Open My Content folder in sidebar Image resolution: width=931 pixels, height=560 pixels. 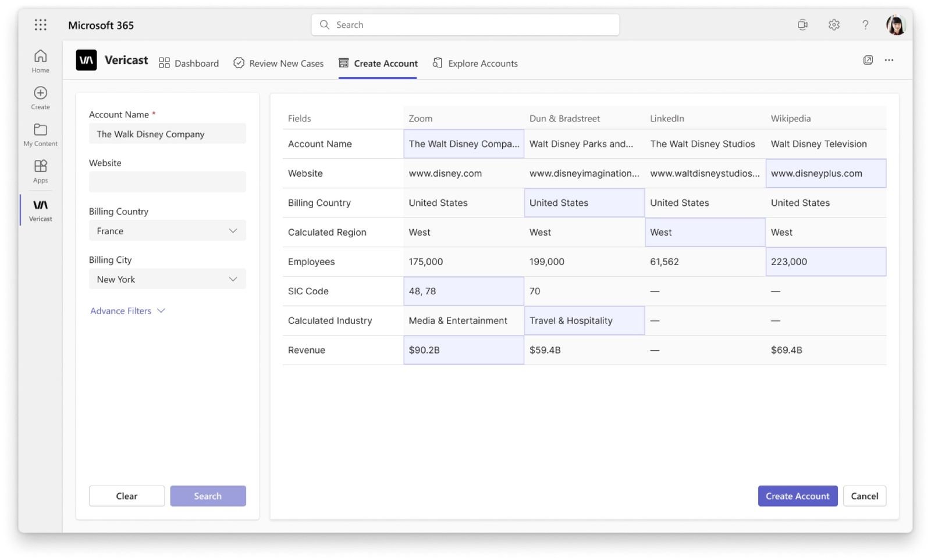coord(40,135)
